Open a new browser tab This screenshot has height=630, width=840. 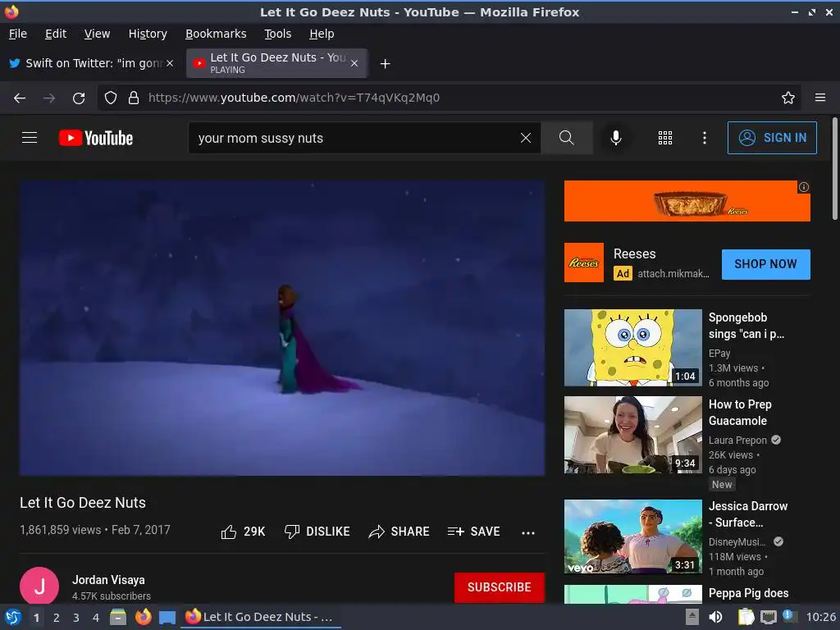[x=385, y=64]
